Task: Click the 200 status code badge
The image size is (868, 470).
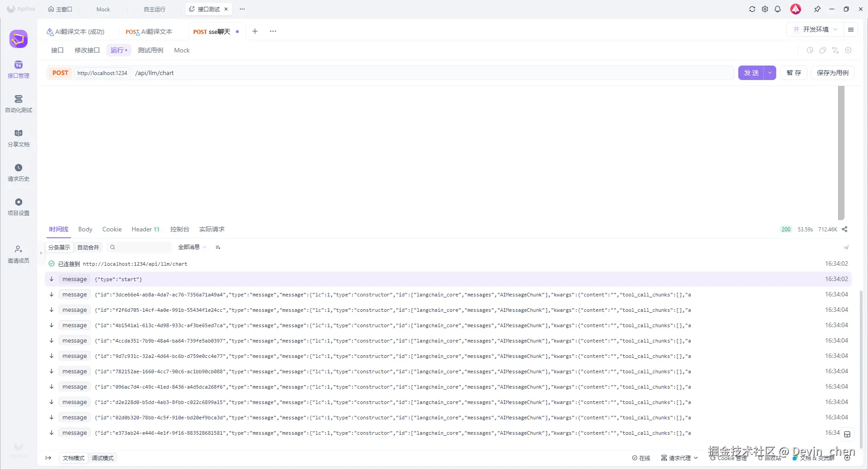Action: click(x=786, y=229)
